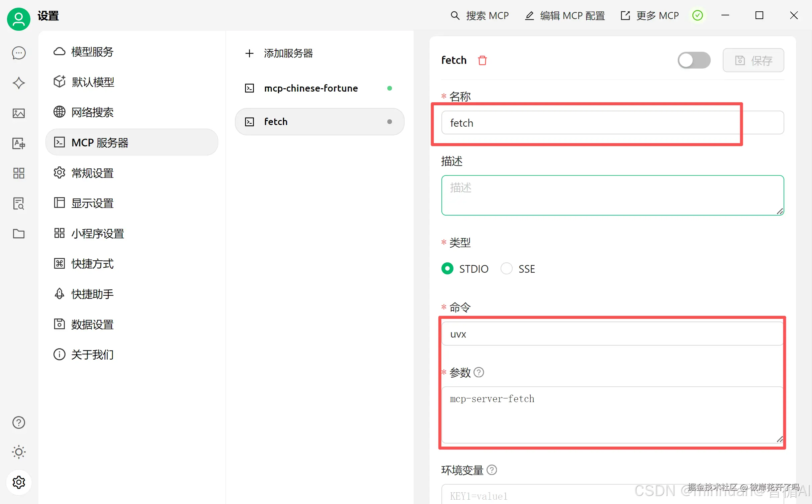Select the SSE type radio button

507,268
